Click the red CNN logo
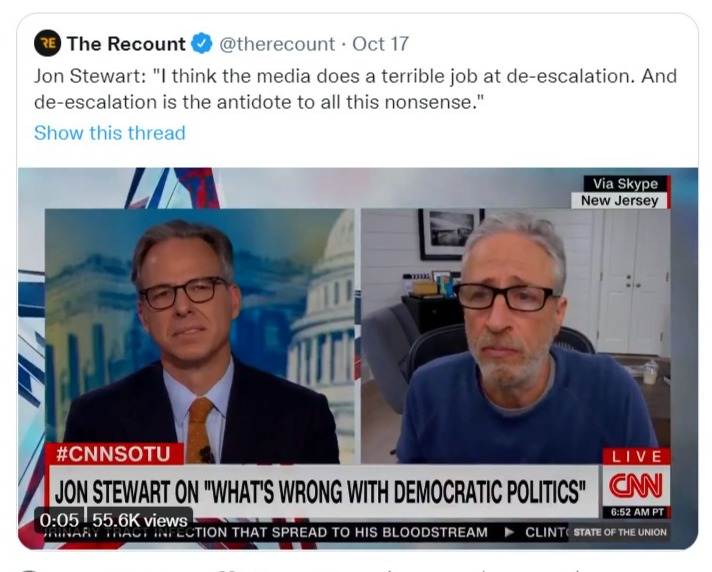712x572 pixels. point(636,485)
